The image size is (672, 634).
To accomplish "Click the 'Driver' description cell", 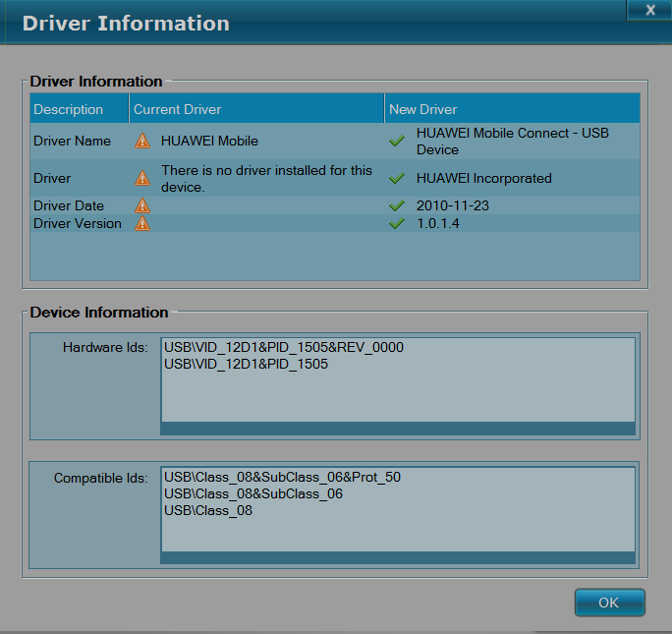I will click(x=52, y=178).
